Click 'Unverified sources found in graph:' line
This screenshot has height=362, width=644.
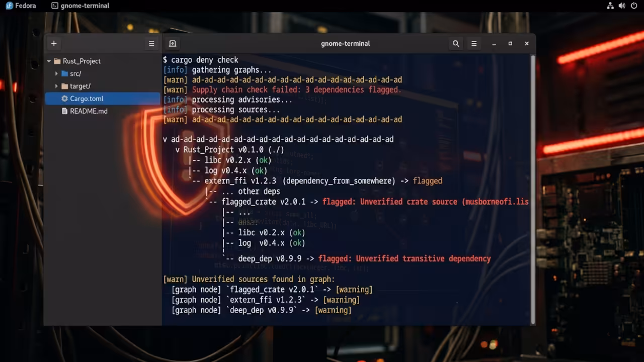[249, 279]
